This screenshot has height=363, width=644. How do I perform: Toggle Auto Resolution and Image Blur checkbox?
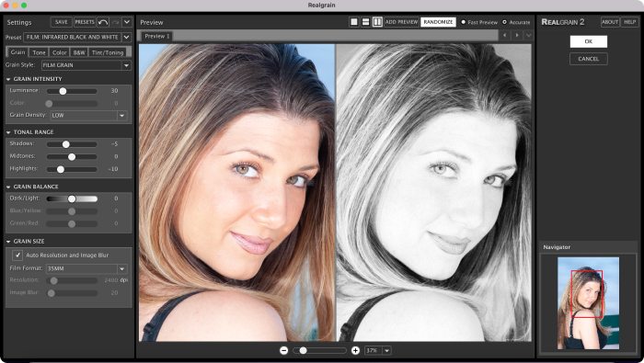[17, 255]
